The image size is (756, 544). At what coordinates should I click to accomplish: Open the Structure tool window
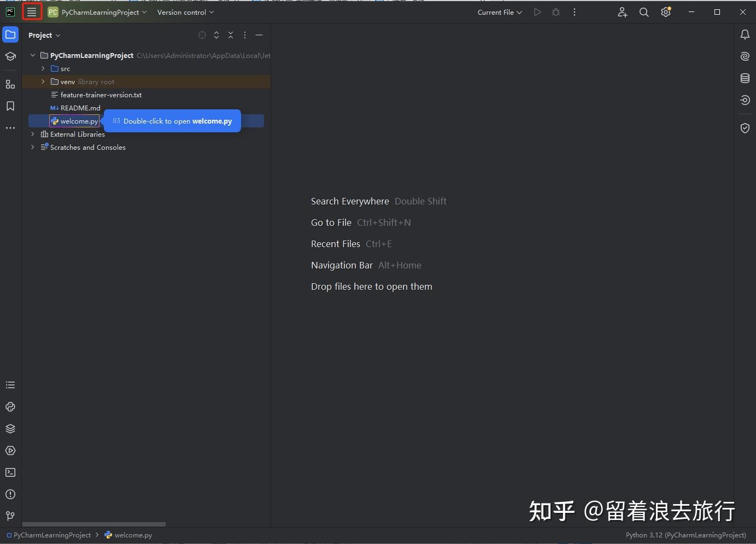(10, 85)
